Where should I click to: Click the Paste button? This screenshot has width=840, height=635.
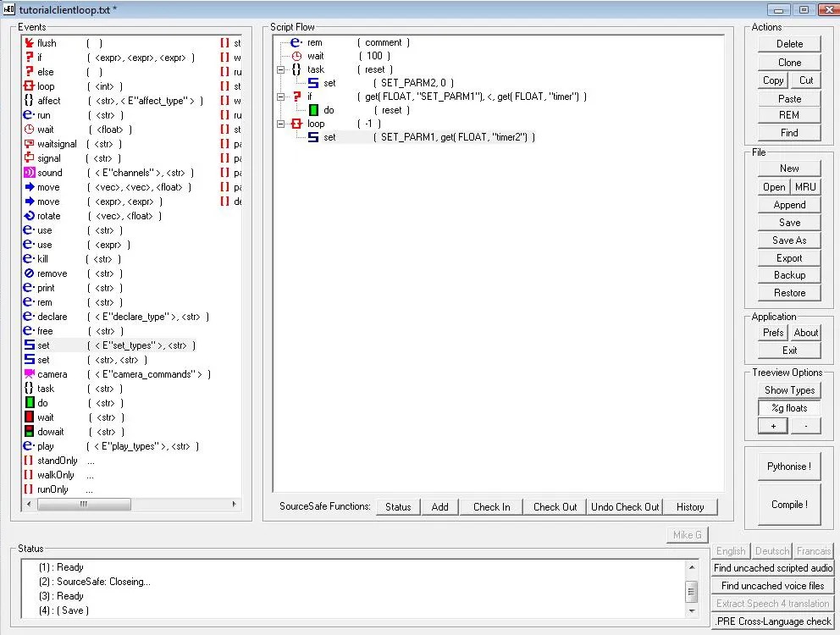789,98
